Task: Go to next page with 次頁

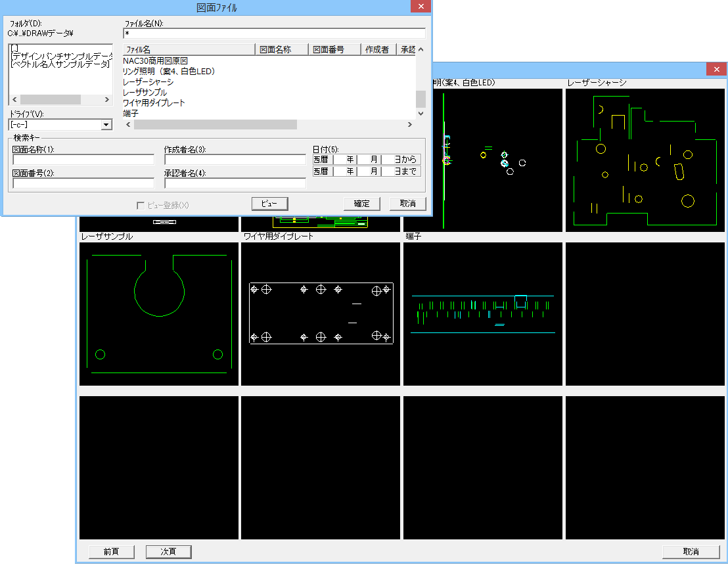Action: tap(168, 552)
